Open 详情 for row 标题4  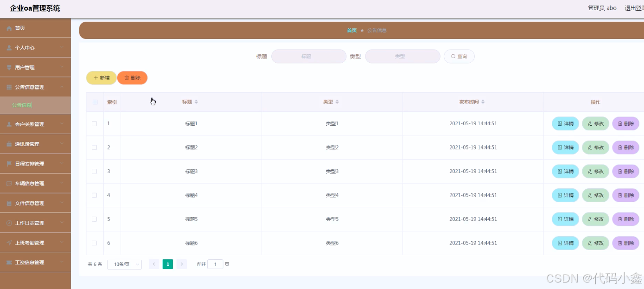565,195
